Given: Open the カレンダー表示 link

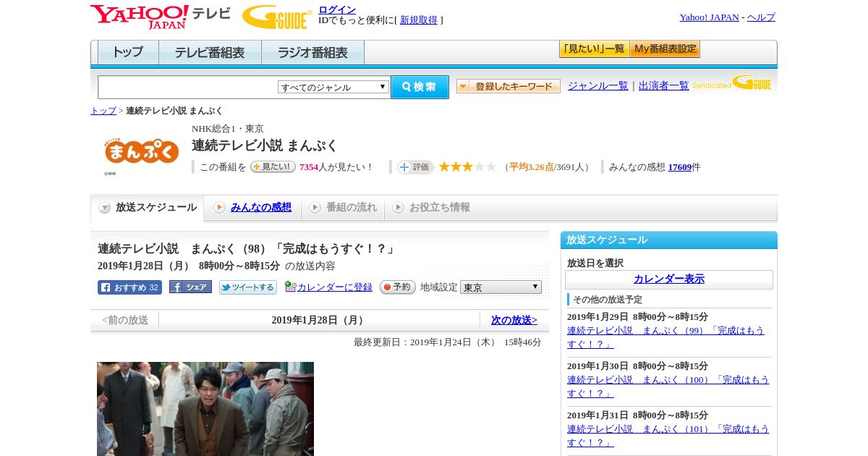Looking at the screenshot, I should 669,279.
